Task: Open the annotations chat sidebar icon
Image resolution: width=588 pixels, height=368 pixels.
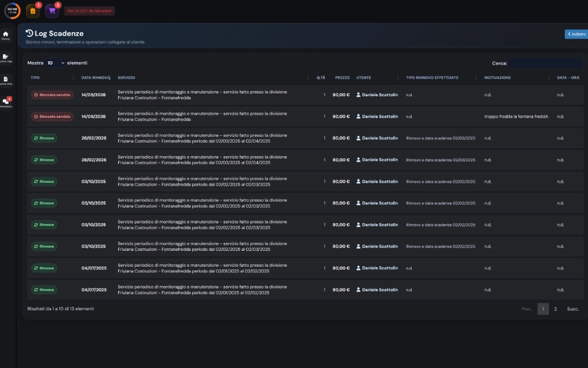Action: [6, 102]
